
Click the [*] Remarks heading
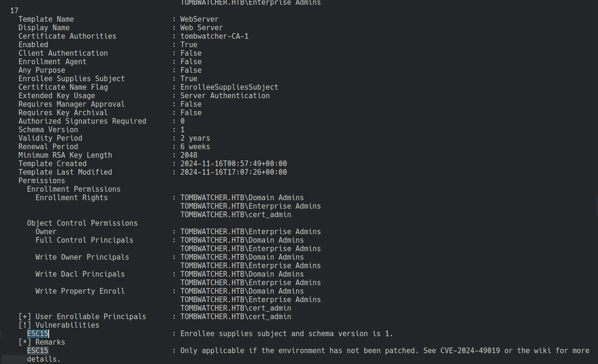[42, 342]
